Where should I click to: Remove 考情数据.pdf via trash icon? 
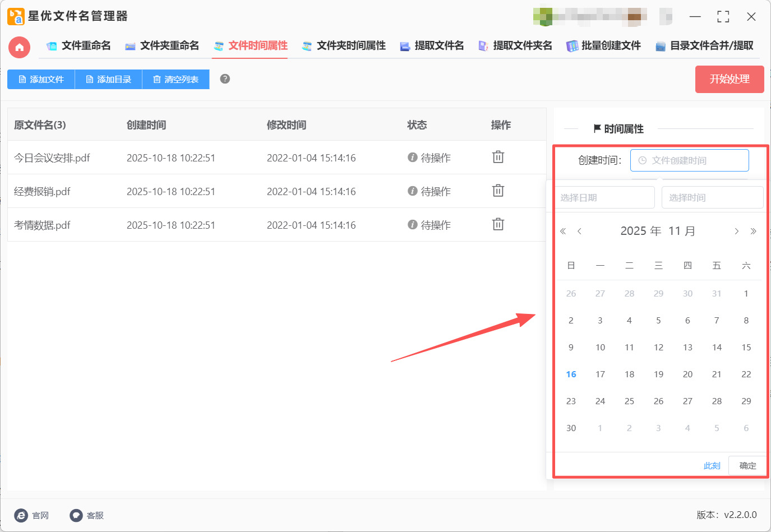click(498, 225)
